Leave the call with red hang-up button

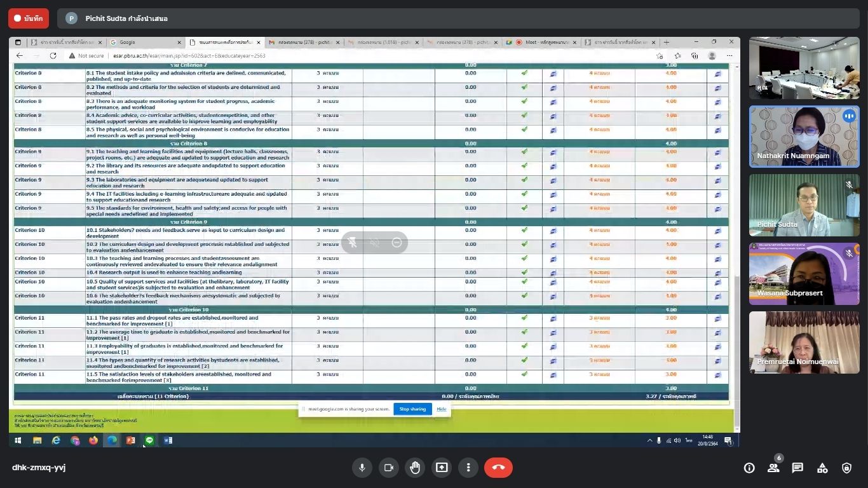[498, 468]
